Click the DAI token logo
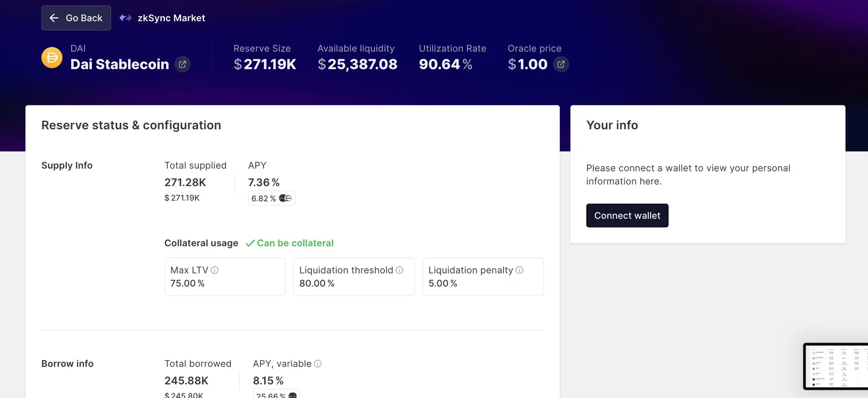This screenshot has width=868, height=398. pyautogui.click(x=52, y=58)
